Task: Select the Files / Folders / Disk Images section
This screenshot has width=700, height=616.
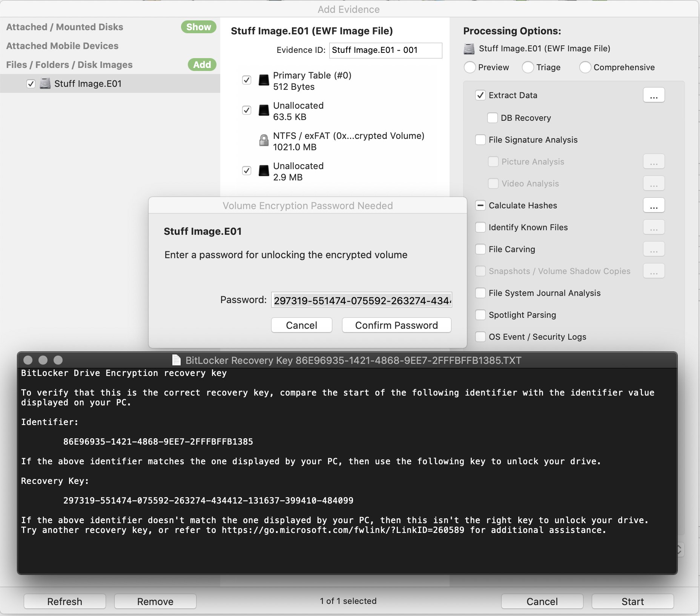Action: tap(69, 65)
